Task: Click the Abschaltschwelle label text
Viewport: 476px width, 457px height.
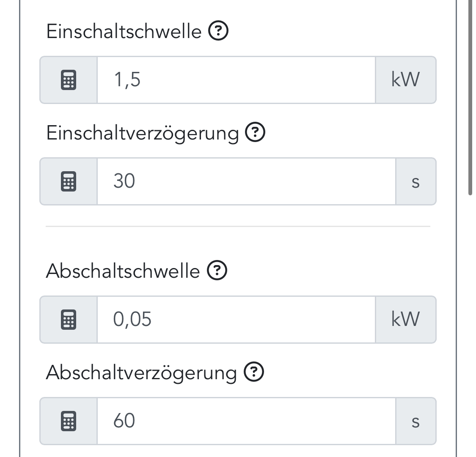Action: point(123,271)
